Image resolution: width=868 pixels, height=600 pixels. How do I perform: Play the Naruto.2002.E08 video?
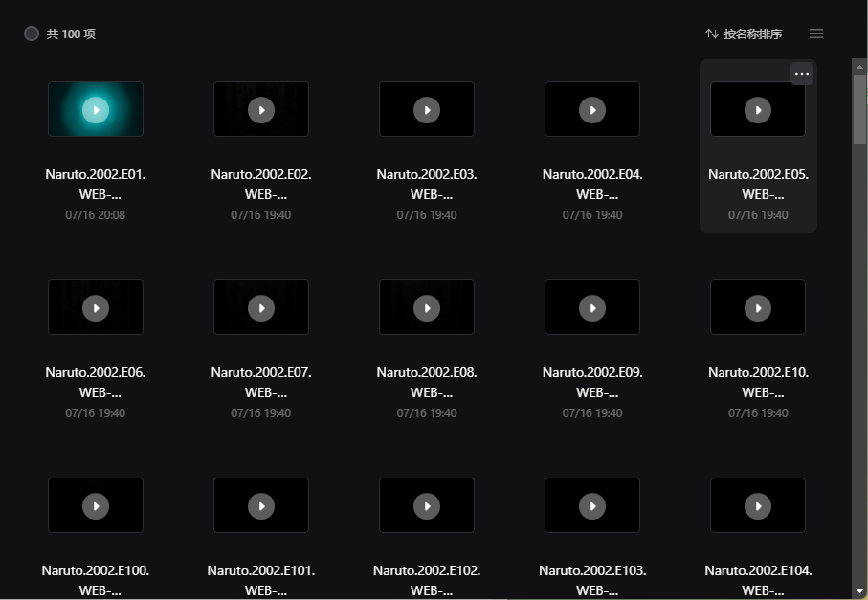427,308
